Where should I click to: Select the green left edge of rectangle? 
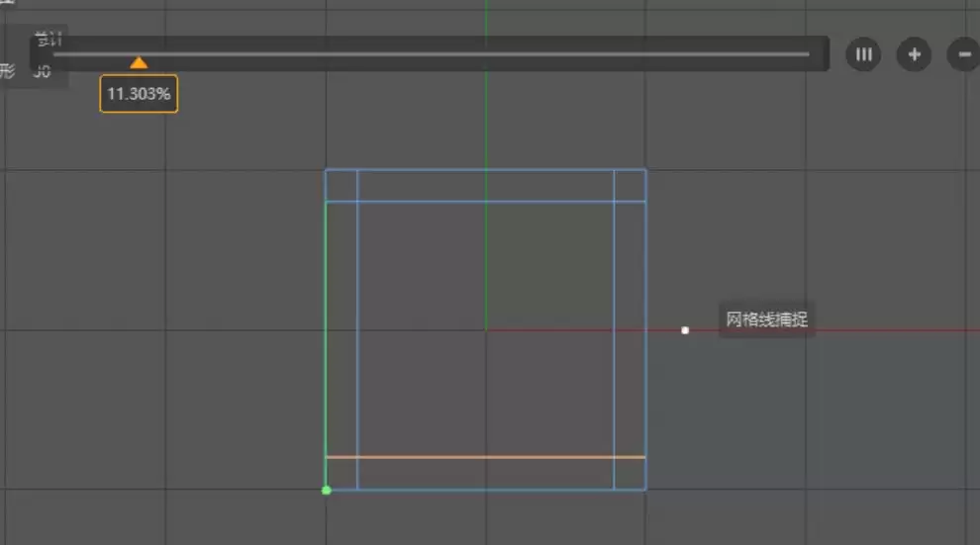[326, 345]
